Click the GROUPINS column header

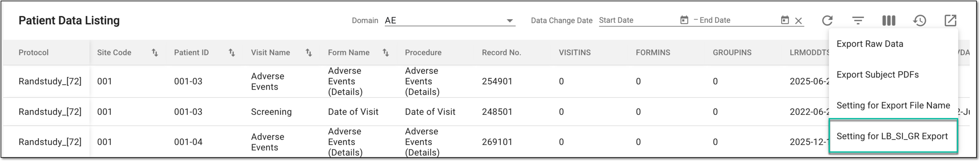click(732, 52)
